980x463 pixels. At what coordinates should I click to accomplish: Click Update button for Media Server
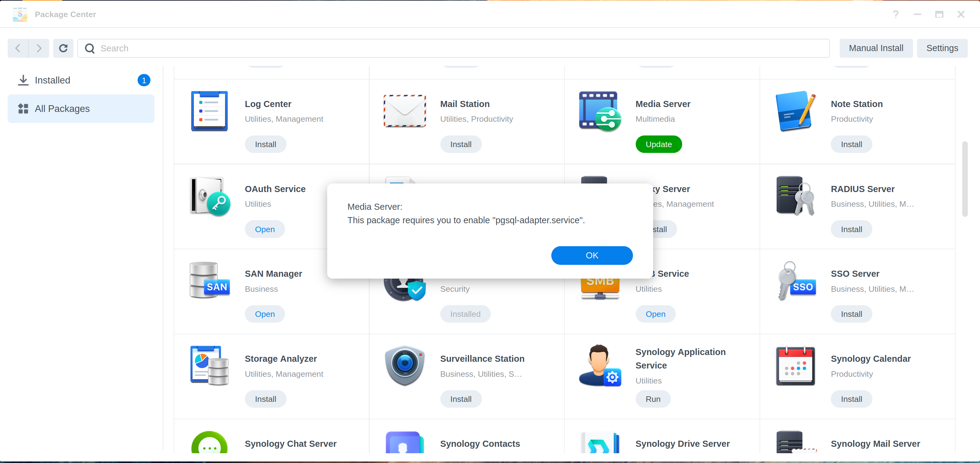[x=659, y=144]
